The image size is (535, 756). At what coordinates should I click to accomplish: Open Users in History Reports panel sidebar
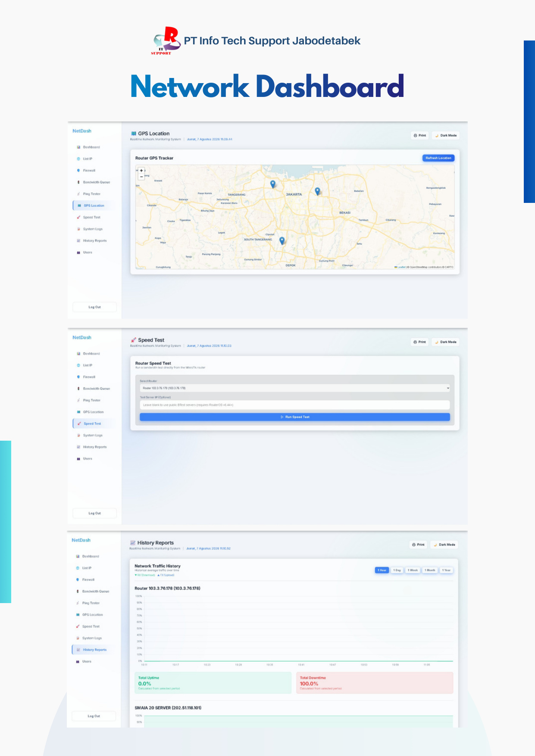[x=87, y=661]
